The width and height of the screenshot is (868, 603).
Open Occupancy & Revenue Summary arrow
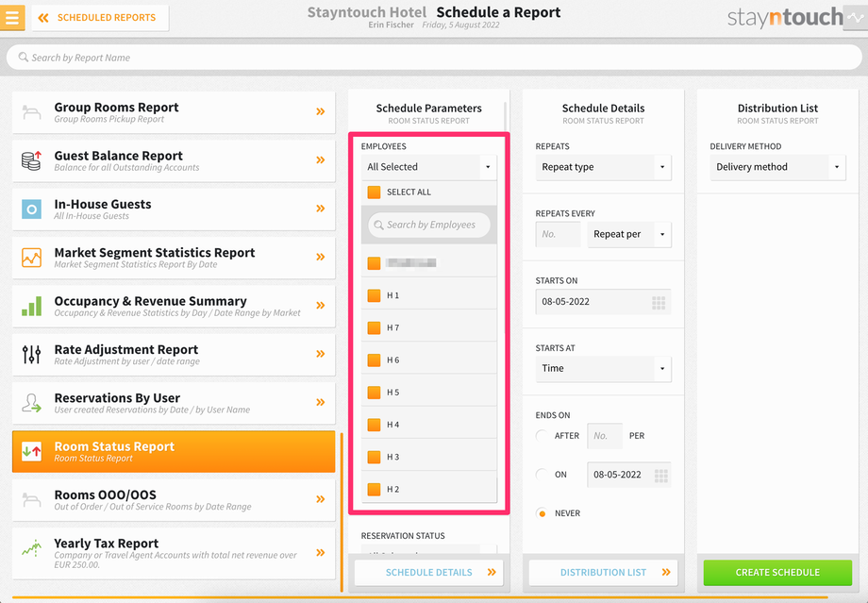coord(321,306)
